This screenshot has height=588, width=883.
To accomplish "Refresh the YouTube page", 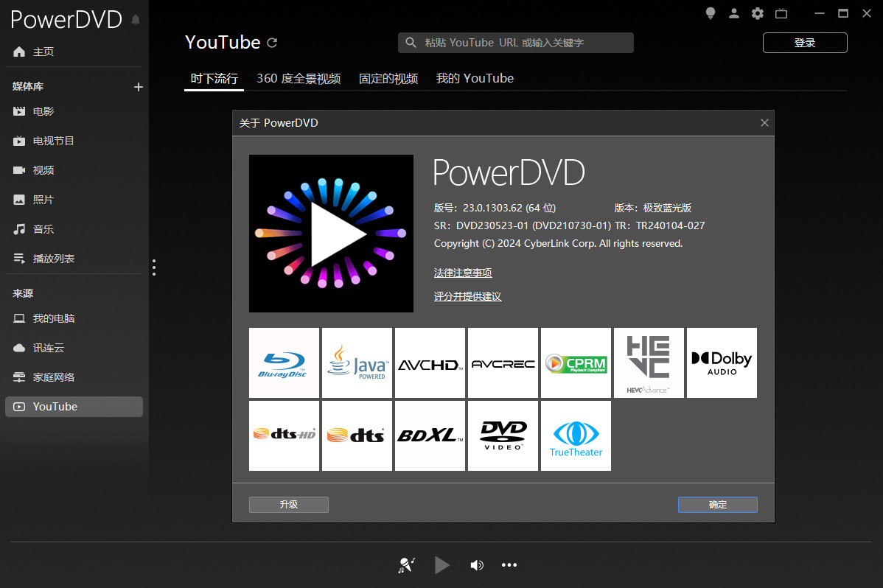I will click(272, 43).
